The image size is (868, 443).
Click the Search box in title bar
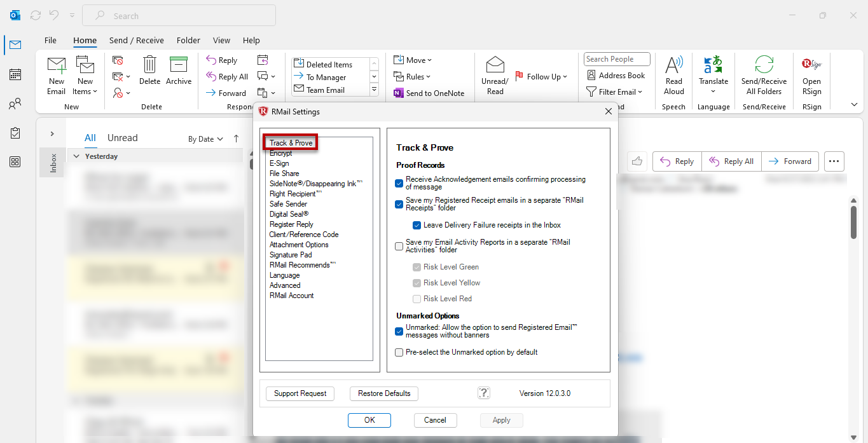tap(179, 15)
